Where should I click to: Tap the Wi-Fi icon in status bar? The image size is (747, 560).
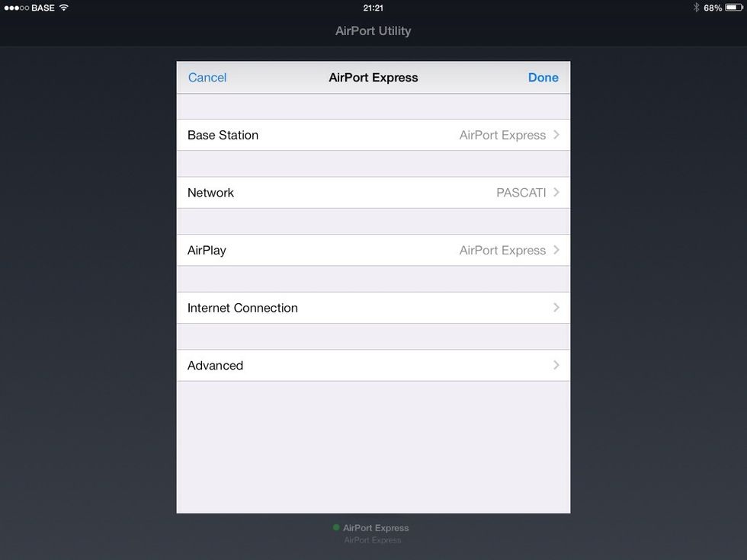64,8
